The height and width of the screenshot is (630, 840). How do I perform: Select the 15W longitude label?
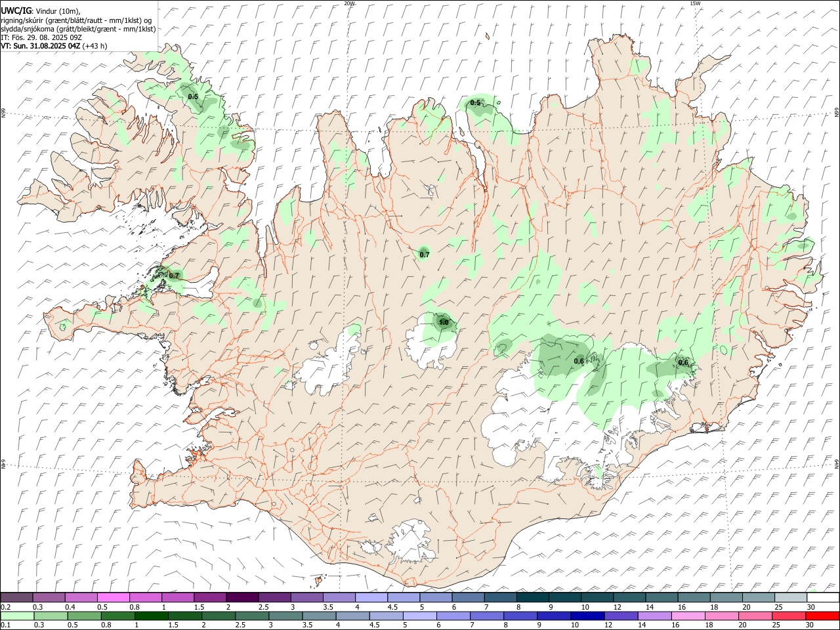coord(696,3)
